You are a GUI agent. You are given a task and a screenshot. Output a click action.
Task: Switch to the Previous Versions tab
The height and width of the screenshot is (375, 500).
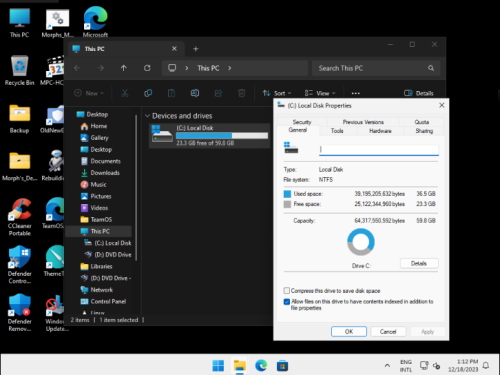tap(363, 122)
